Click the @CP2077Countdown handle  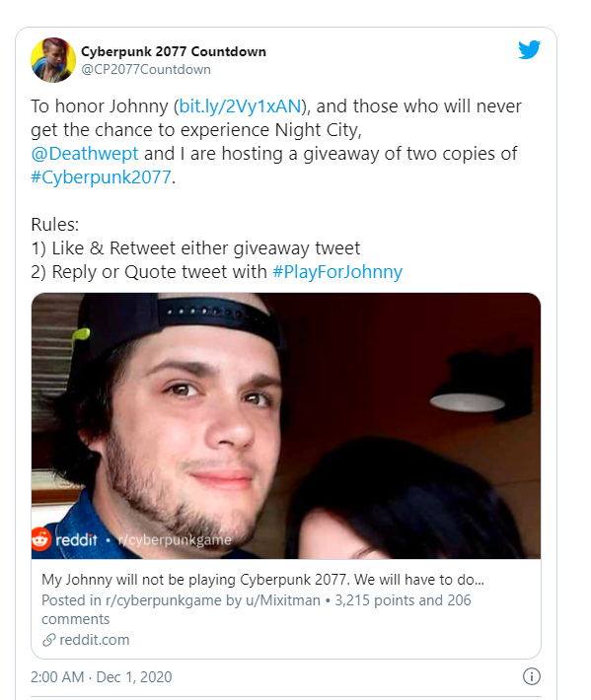tap(146, 70)
